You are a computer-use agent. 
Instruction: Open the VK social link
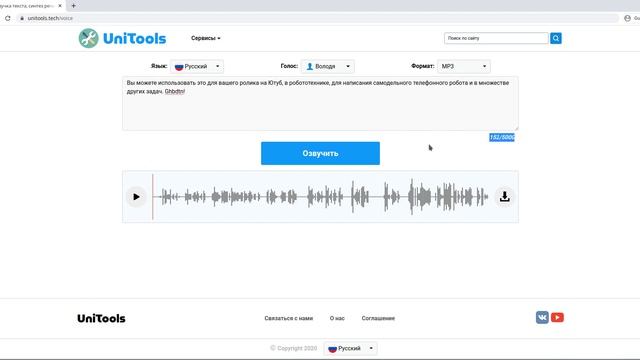click(542, 317)
